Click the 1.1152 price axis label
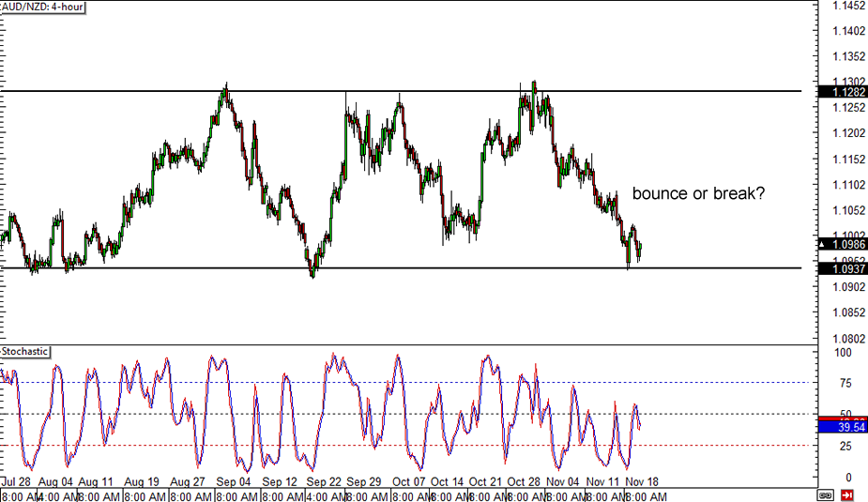Screen dimensions: 868x502 848,160
